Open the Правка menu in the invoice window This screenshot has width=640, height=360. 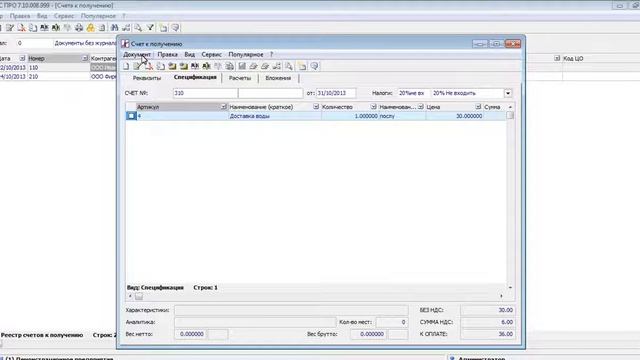(x=167, y=54)
